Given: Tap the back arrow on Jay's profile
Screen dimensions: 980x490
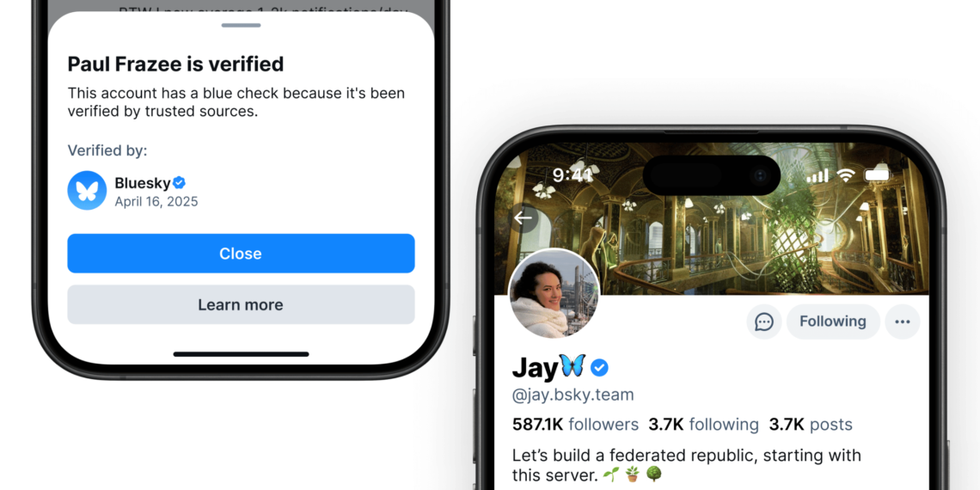Looking at the screenshot, I should (x=523, y=218).
